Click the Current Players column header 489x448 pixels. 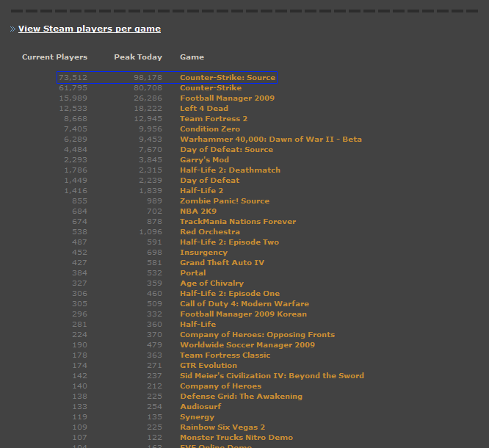pyautogui.click(x=55, y=57)
